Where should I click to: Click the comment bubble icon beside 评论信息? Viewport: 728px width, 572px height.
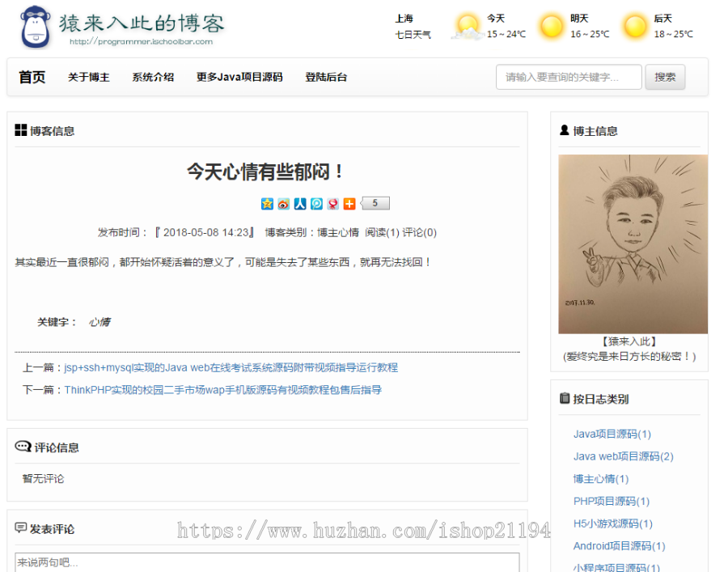pyautogui.click(x=22, y=446)
